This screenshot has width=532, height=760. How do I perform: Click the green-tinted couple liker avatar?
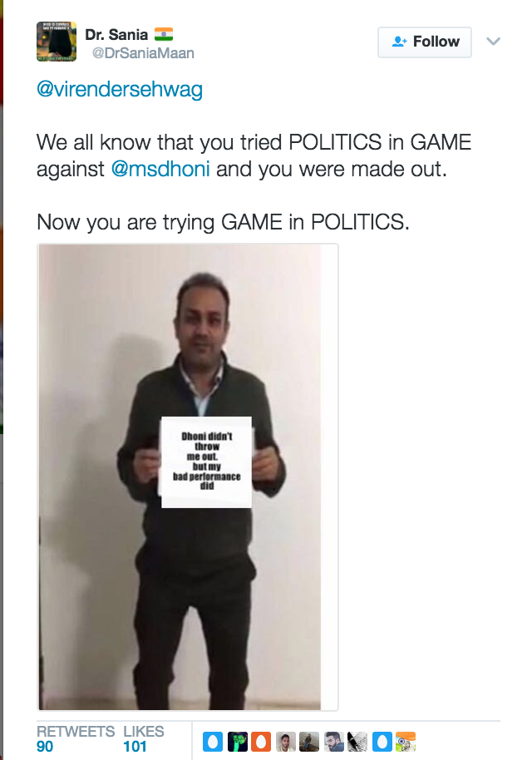coord(236,742)
